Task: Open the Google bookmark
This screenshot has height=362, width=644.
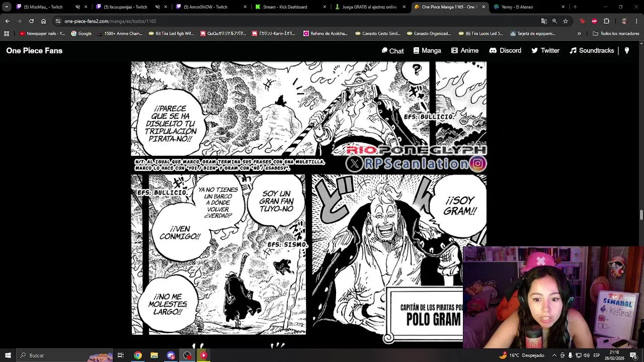Action: pos(81,34)
